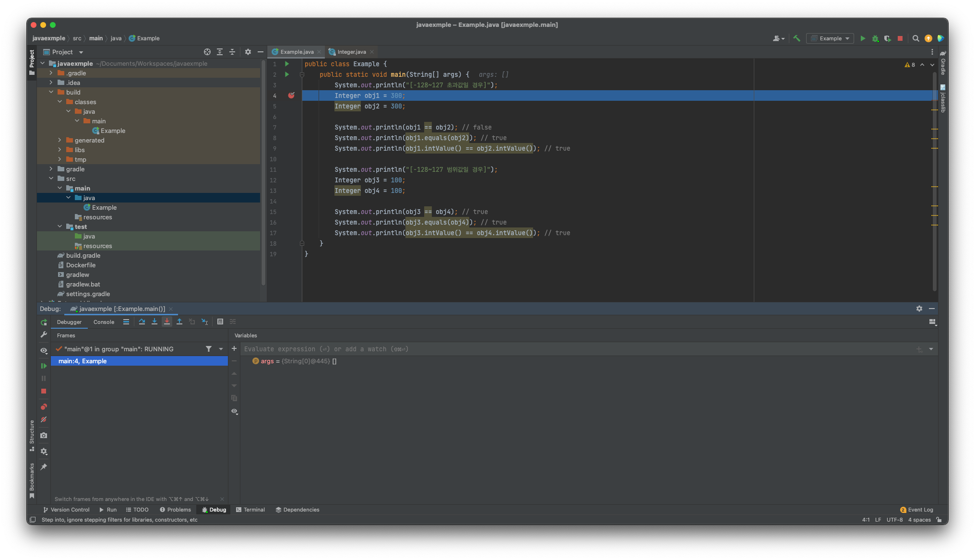Build the project with hammer icon

[x=797, y=38]
